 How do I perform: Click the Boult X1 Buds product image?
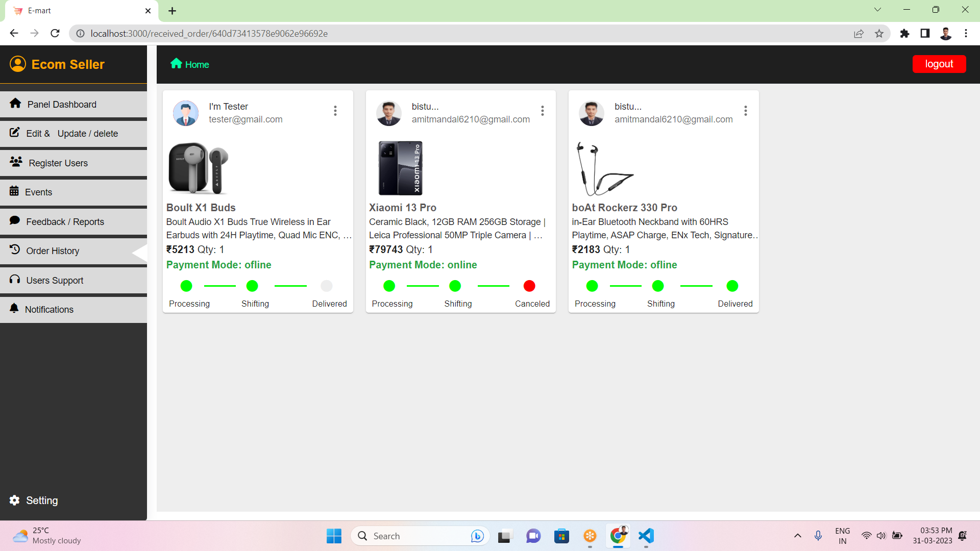click(x=199, y=168)
